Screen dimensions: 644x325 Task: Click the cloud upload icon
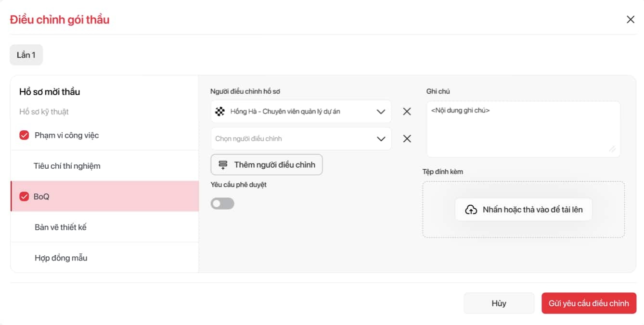(x=470, y=210)
